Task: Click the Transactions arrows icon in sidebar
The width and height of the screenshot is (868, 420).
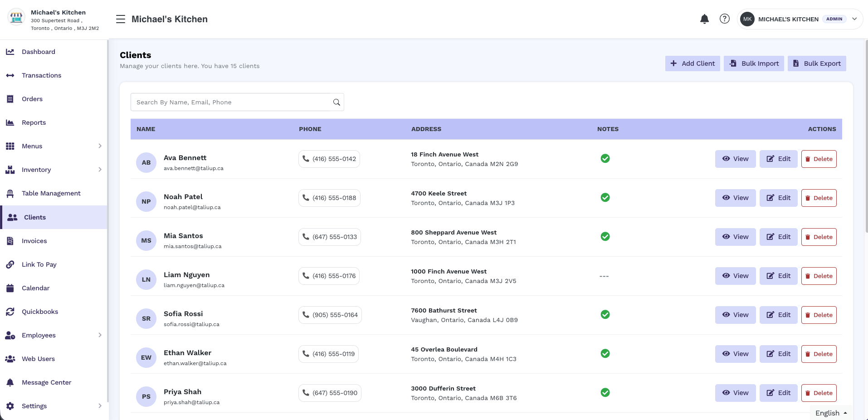Action: pyautogui.click(x=10, y=75)
